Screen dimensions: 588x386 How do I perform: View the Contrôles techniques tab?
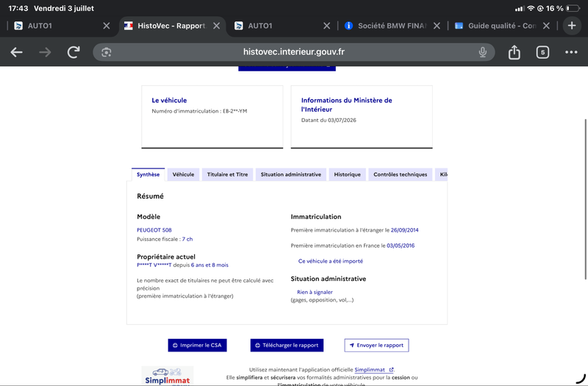[x=400, y=174]
